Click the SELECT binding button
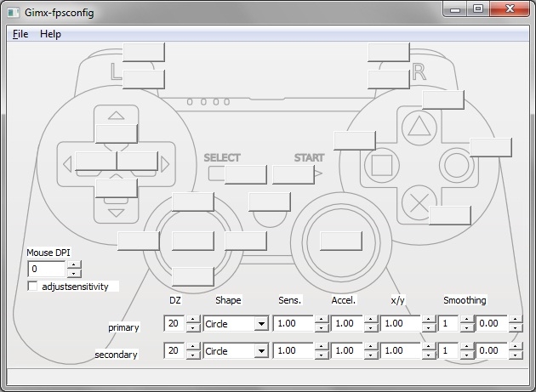536x392 pixels. tap(246, 174)
